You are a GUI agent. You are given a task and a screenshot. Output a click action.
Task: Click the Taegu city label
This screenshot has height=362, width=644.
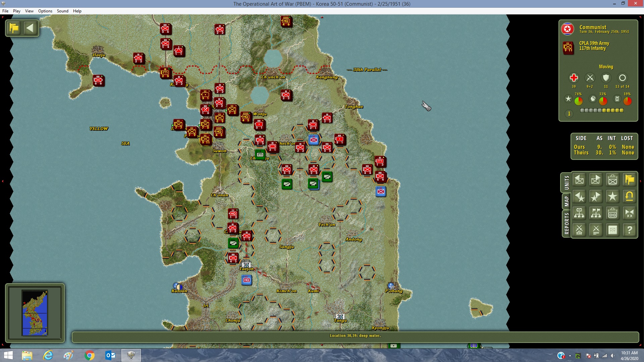340,320
